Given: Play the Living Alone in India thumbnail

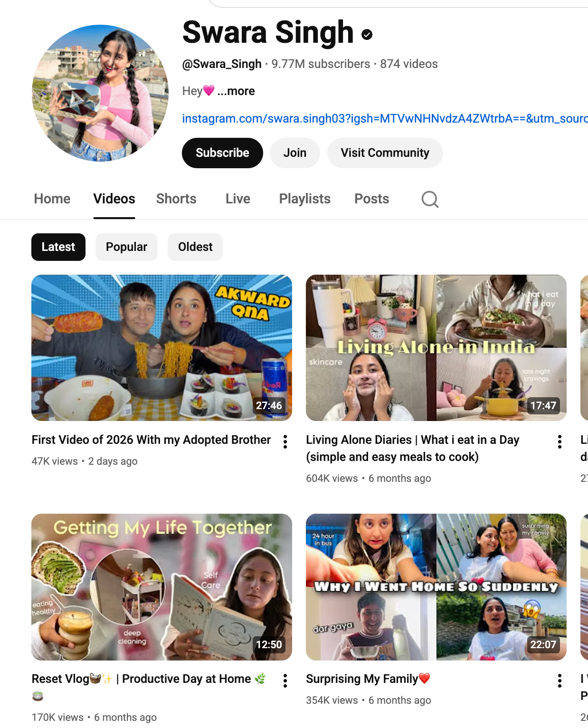Looking at the screenshot, I should [x=436, y=348].
